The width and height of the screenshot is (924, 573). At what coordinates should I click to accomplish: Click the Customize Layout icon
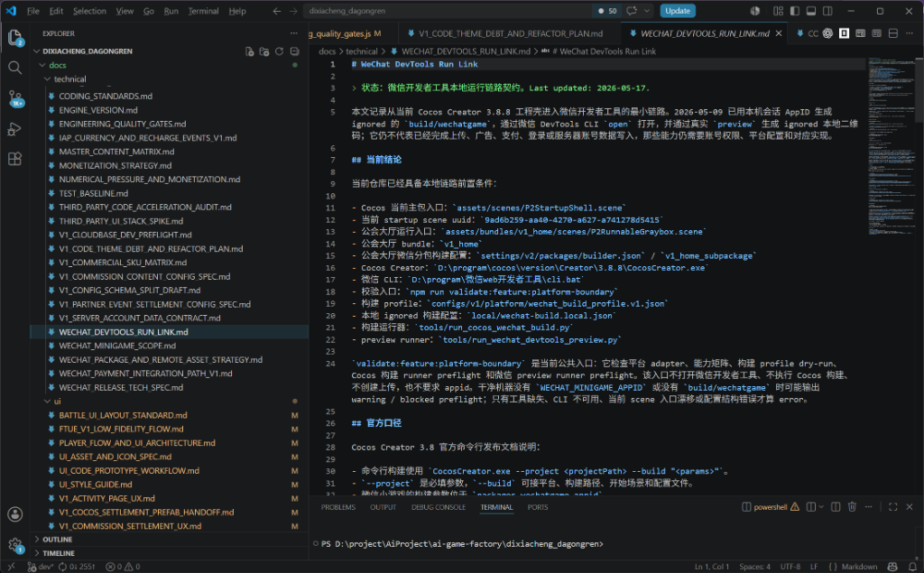pos(779,11)
